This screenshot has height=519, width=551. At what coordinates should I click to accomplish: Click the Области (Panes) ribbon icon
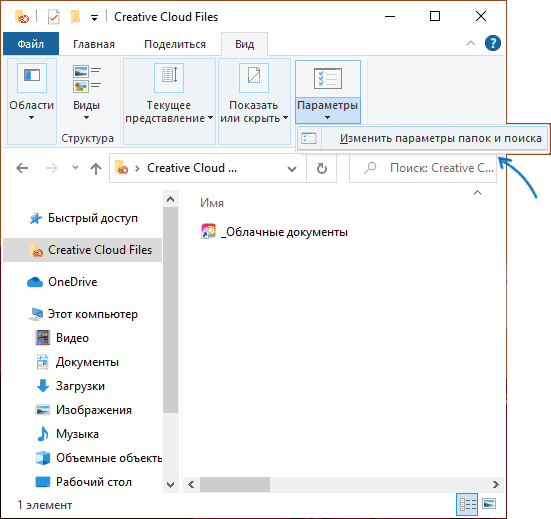point(32,78)
